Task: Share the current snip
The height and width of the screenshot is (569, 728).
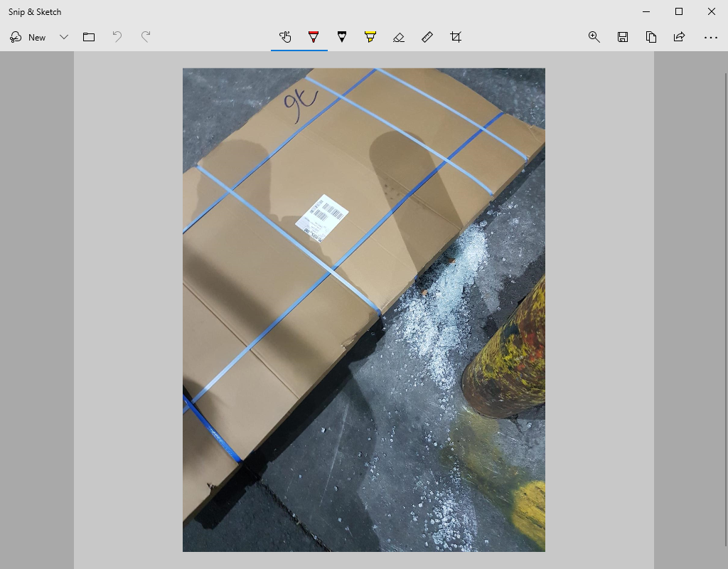Action: pos(680,37)
